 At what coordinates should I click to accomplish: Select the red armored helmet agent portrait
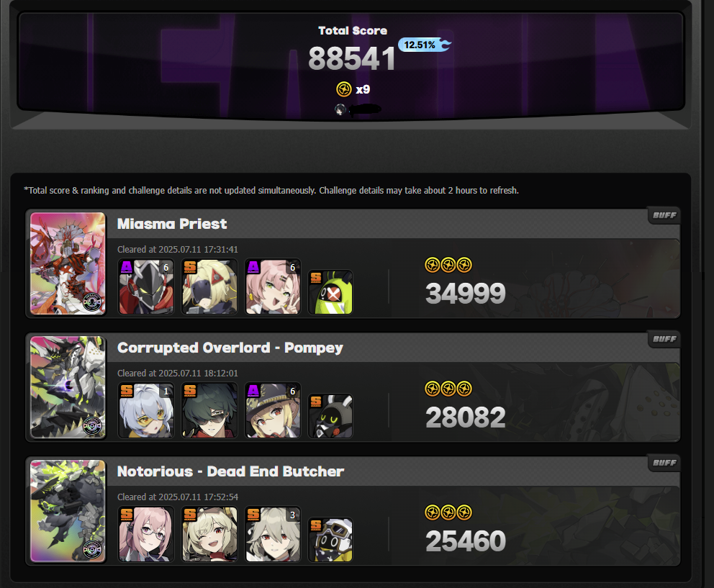[146, 286]
